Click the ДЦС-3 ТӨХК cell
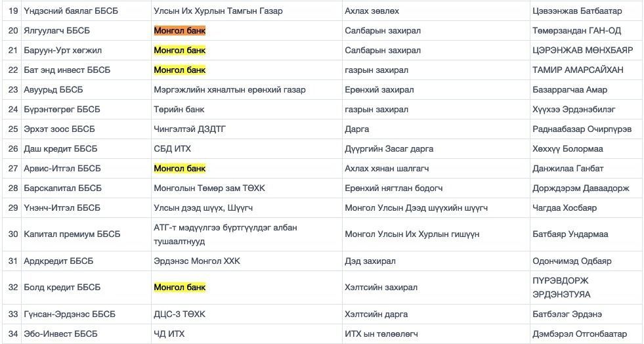The image size is (644, 344). [x=182, y=314]
